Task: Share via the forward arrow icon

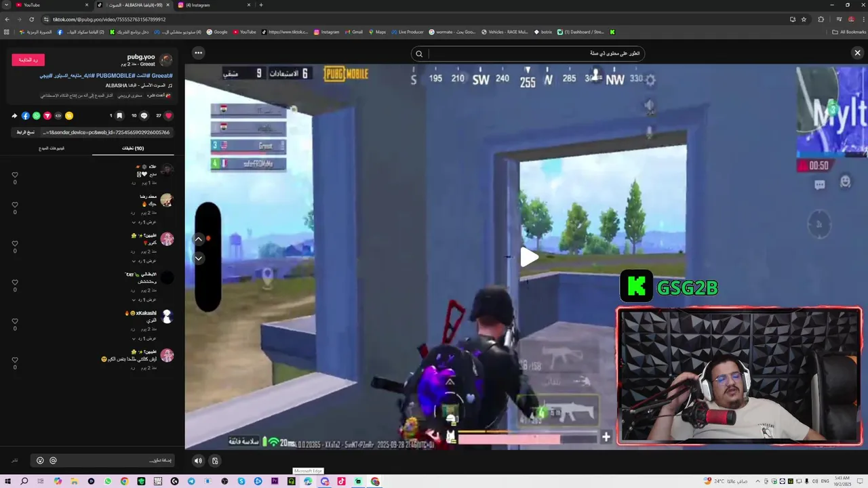Action: point(14,116)
